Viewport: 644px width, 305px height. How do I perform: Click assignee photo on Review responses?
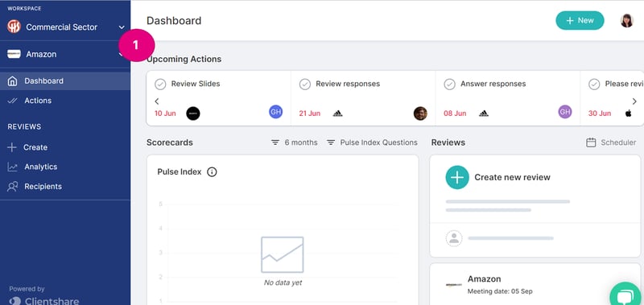[x=420, y=113]
